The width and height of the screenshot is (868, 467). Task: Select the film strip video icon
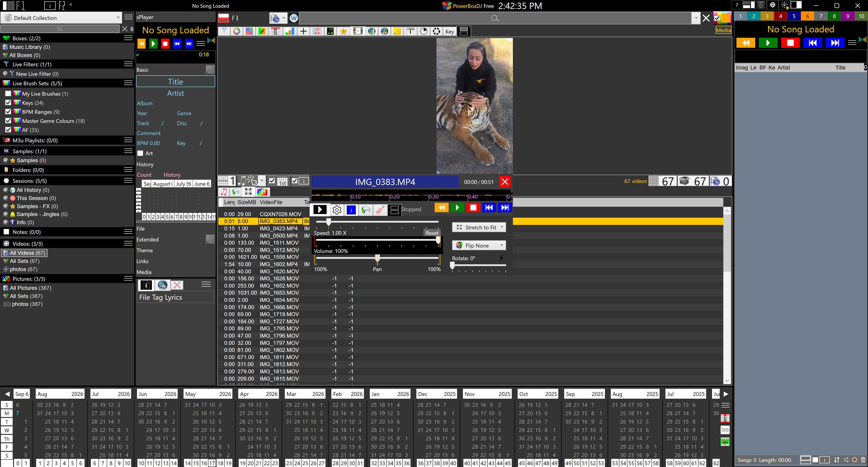[358, 31]
